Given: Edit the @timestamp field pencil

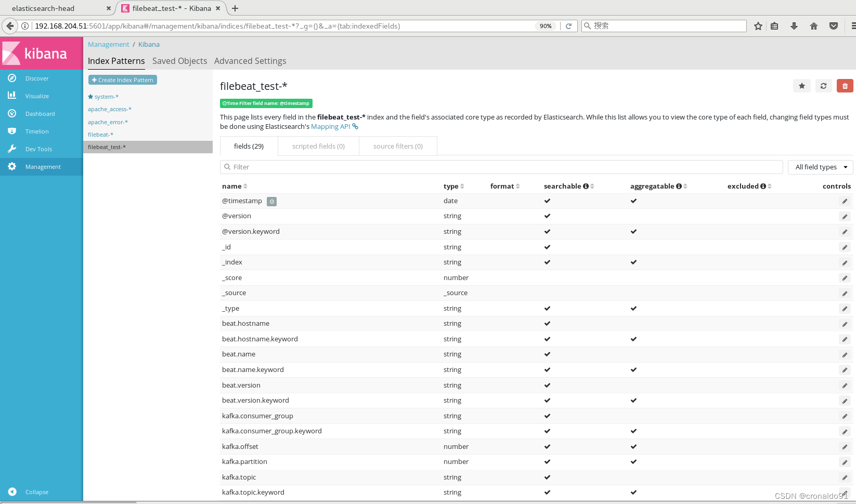Looking at the screenshot, I should click(845, 201).
